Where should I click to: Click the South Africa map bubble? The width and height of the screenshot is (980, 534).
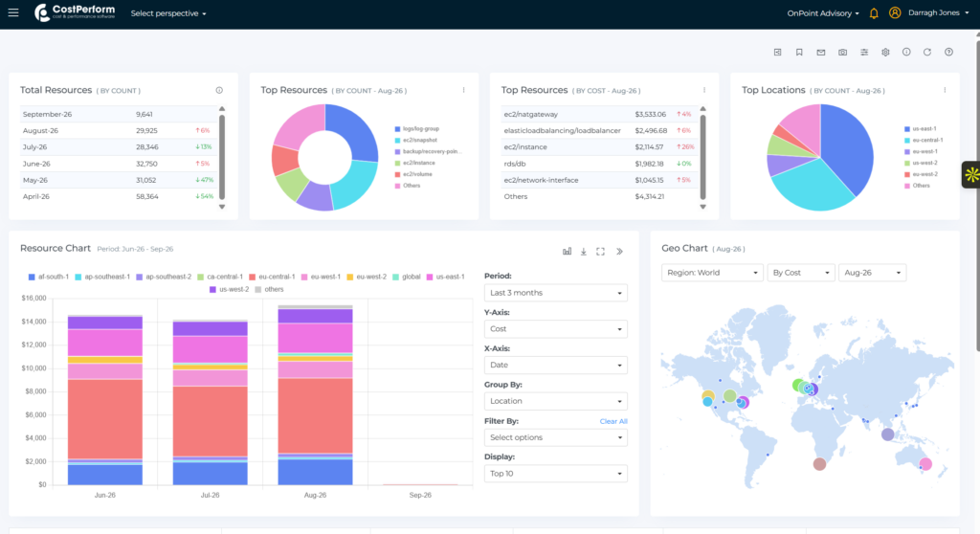tap(819, 464)
